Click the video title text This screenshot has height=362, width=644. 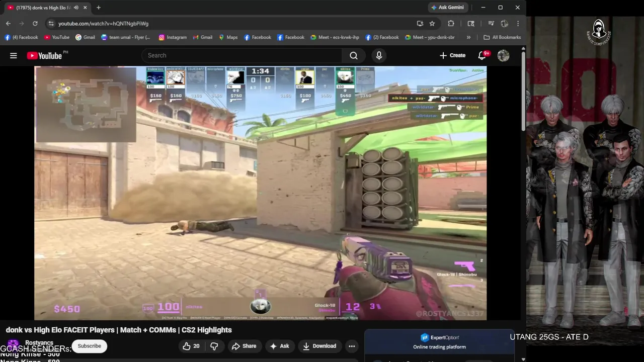tap(119, 330)
